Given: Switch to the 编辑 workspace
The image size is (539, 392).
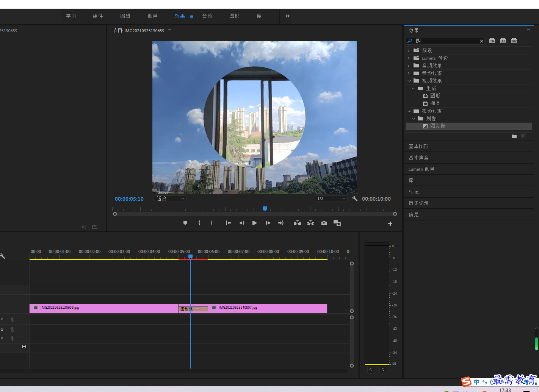Looking at the screenshot, I should click(125, 16).
